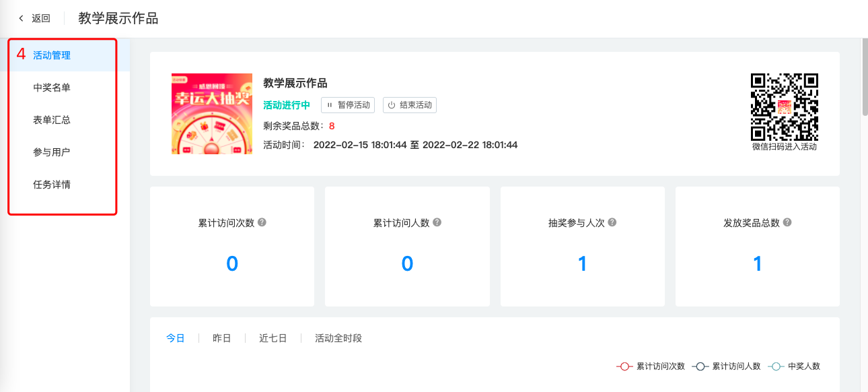The width and height of the screenshot is (868, 392).
Task: Toggle 累计访问次数 legend series
Action: 651,366
